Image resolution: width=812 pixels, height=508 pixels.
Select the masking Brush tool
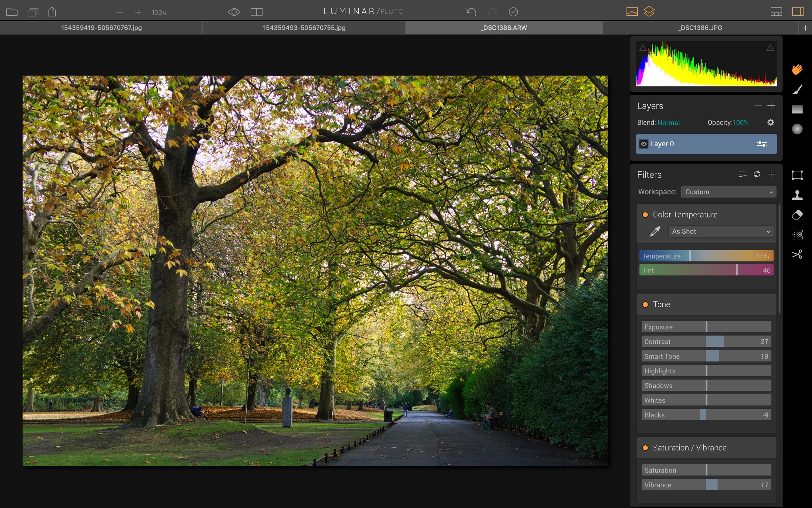point(797,89)
